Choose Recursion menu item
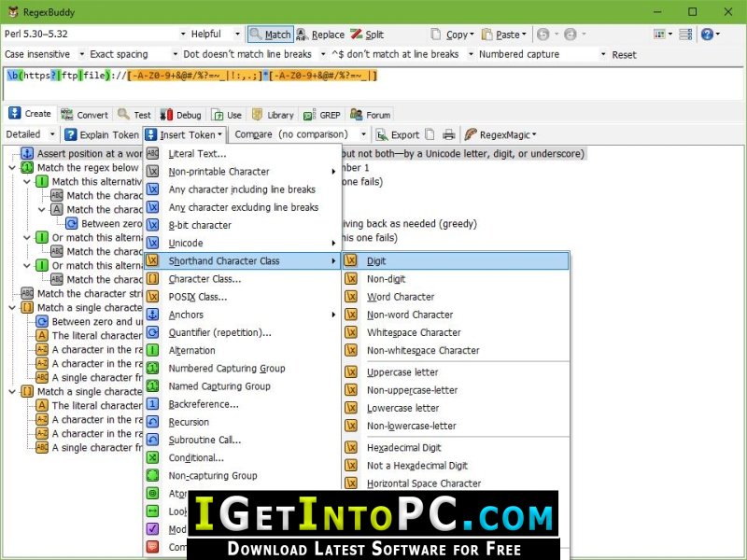 [243, 422]
